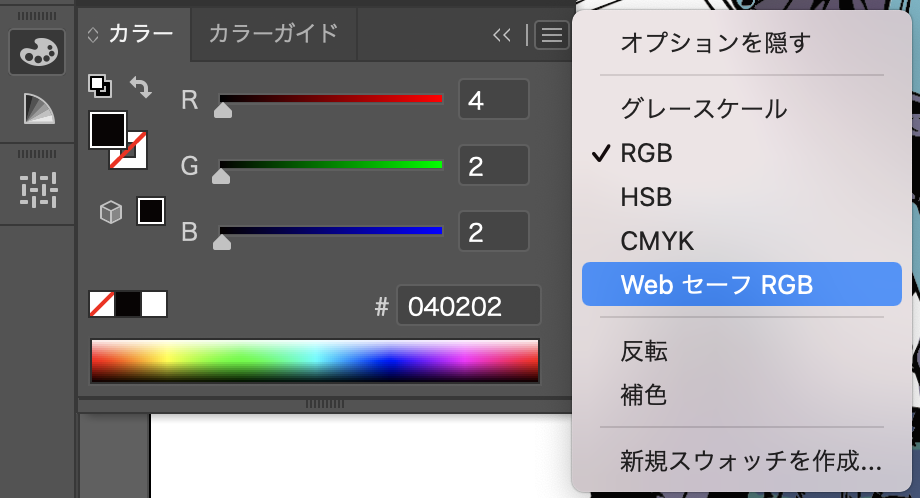The height and width of the screenshot is (498, 920).
Task: Choose 新規スウォッチを作成... menu entry
Action: 750,462
